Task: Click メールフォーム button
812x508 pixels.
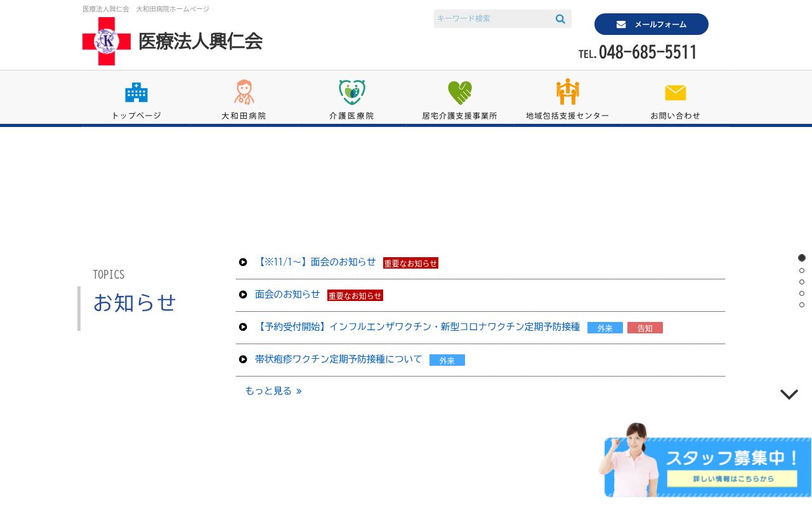Action: [x=652, y=24]
